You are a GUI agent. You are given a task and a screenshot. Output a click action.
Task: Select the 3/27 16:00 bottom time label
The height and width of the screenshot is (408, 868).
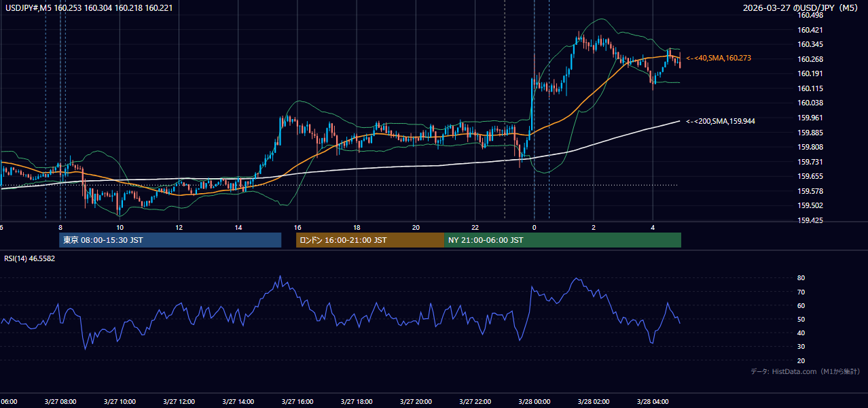(x=297, y=401)
